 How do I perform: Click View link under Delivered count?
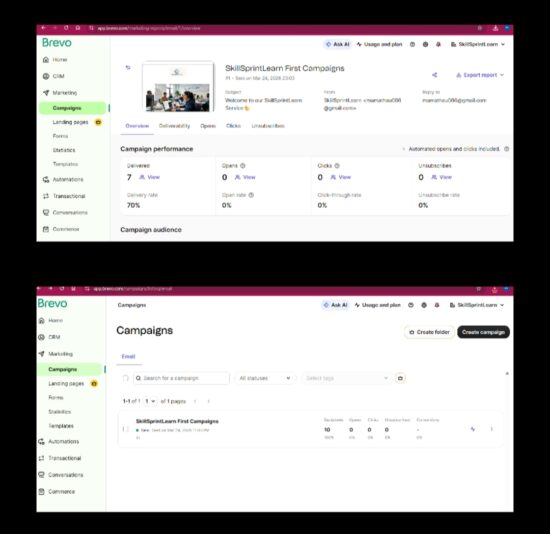coord(150,177)
